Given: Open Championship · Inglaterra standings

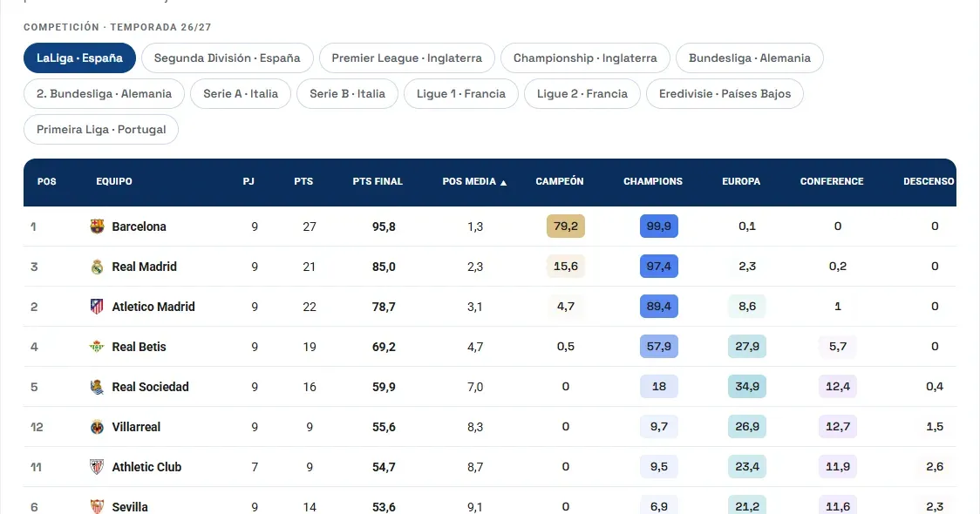Looking at the screenshot, I should pyautogui.click(x=585, y=58).
